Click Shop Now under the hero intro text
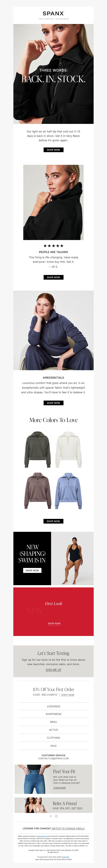107x868 pixels. [x=53, y=150]
